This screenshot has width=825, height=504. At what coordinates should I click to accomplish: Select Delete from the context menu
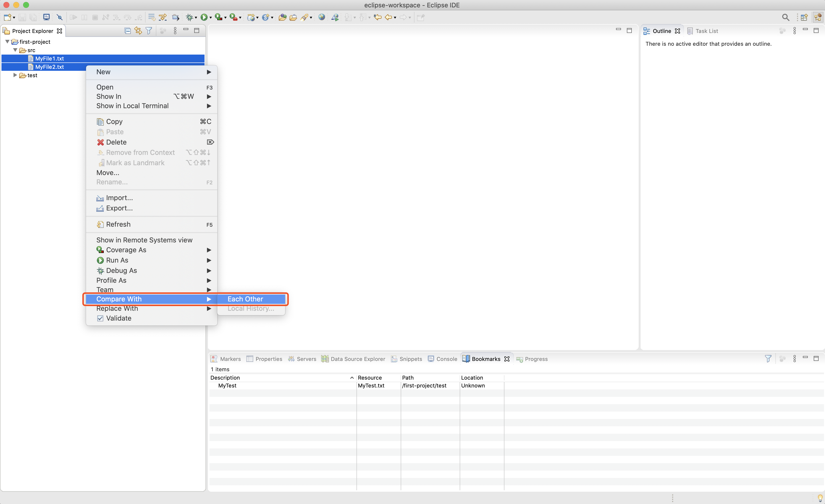tap(152, 142)
